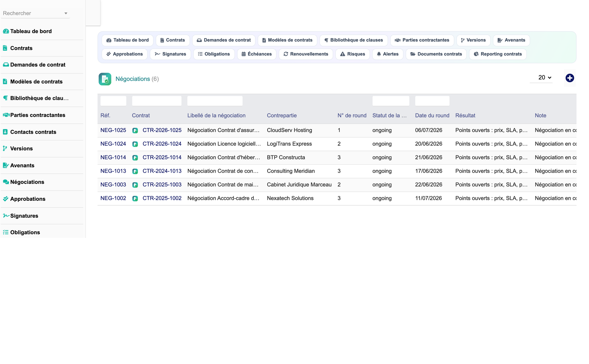
Task: Click the Demandes de contrat sidebar icon
Action: coord(6,65)
